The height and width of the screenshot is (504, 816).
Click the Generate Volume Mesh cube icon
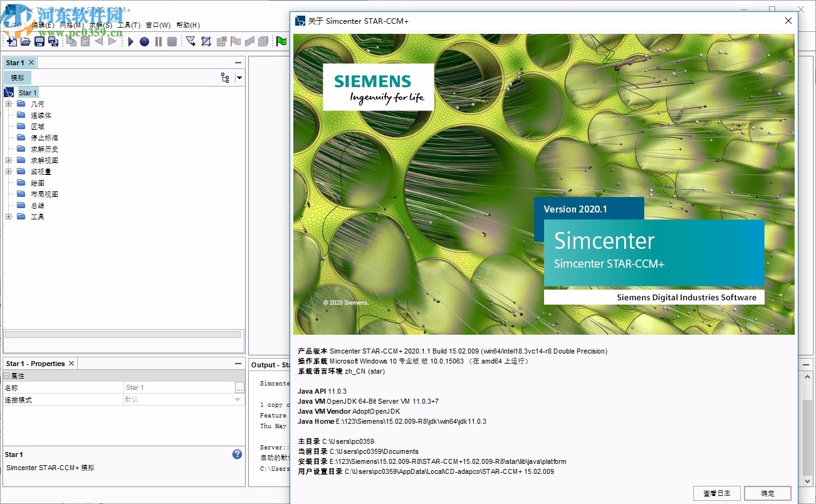click(x=263, y=41)
